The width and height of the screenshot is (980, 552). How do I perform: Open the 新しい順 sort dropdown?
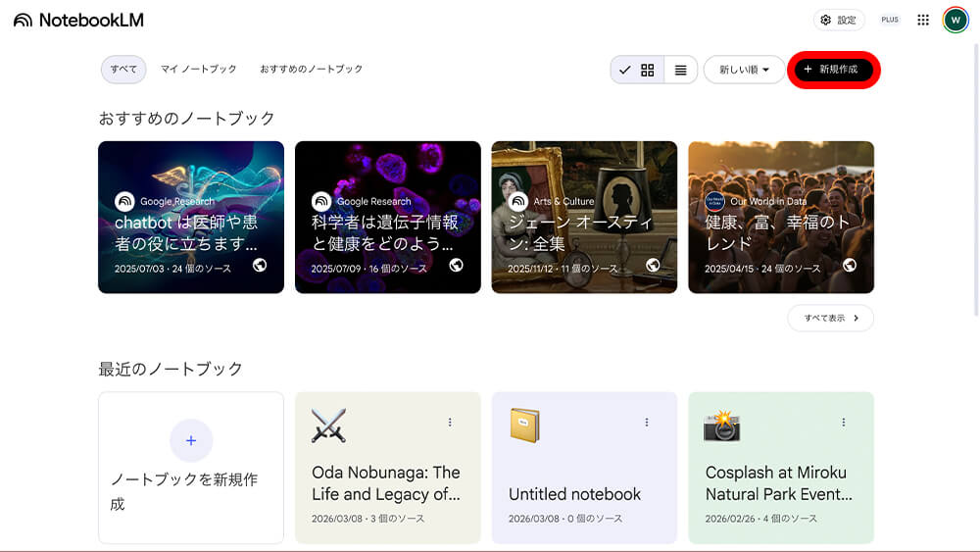click(x=744, y=70)
